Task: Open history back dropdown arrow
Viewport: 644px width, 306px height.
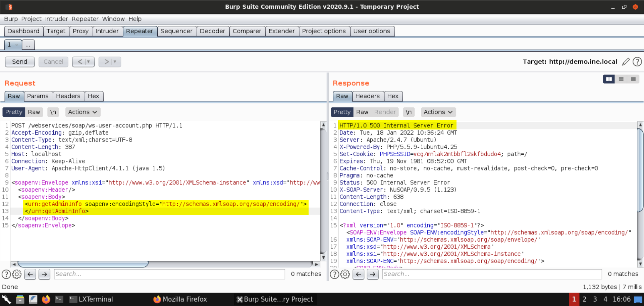Action: pyautogui.click(x=89, y=62)
